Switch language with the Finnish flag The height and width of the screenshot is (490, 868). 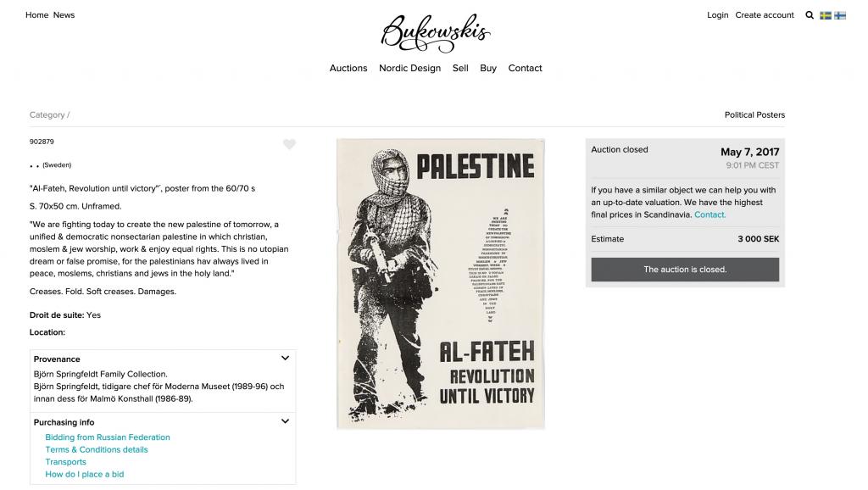pyautogui.click(x=840, y=15)
